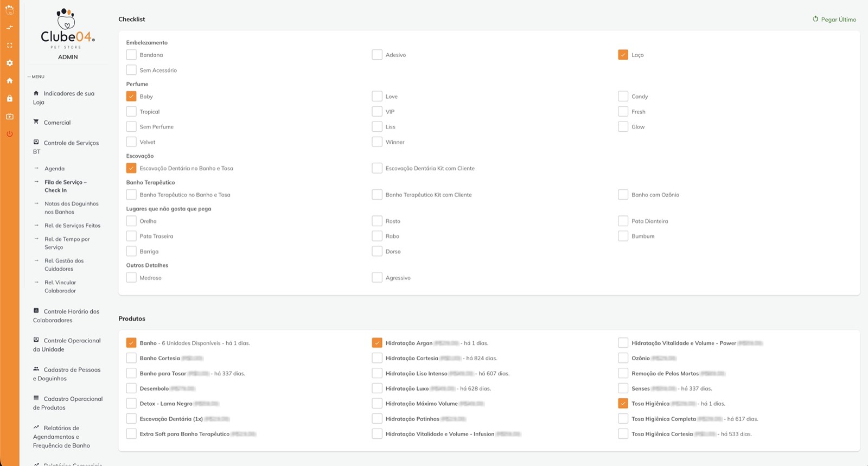Check the Bandana checkbox
The height and width of the screenshot is (466, 868).
[131, 55]
